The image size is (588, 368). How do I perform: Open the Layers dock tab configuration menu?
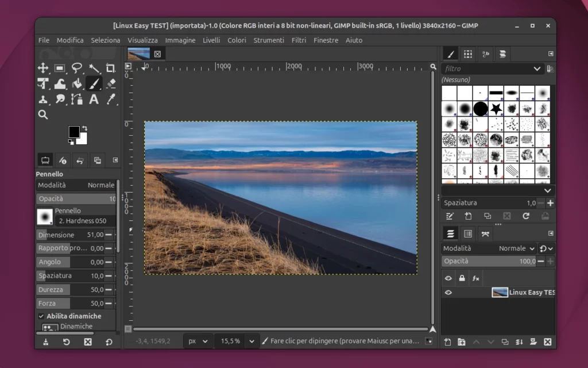pyautogui.click(x=551, y=233)
